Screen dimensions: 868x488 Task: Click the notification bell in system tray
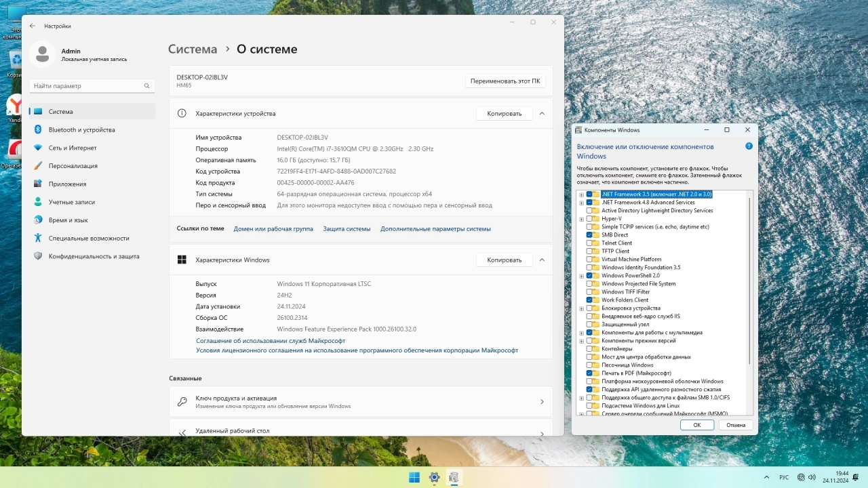[856, 477]
